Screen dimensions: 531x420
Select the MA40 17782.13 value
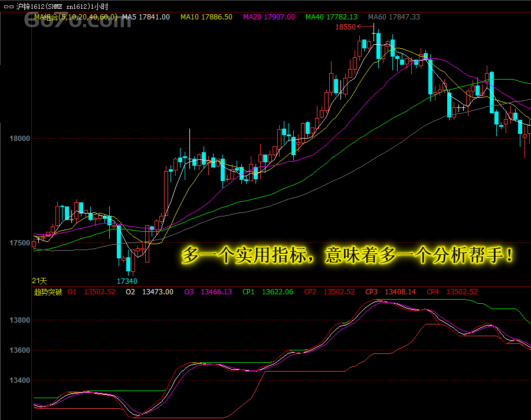pyautogui.click(x=331, y=17)
